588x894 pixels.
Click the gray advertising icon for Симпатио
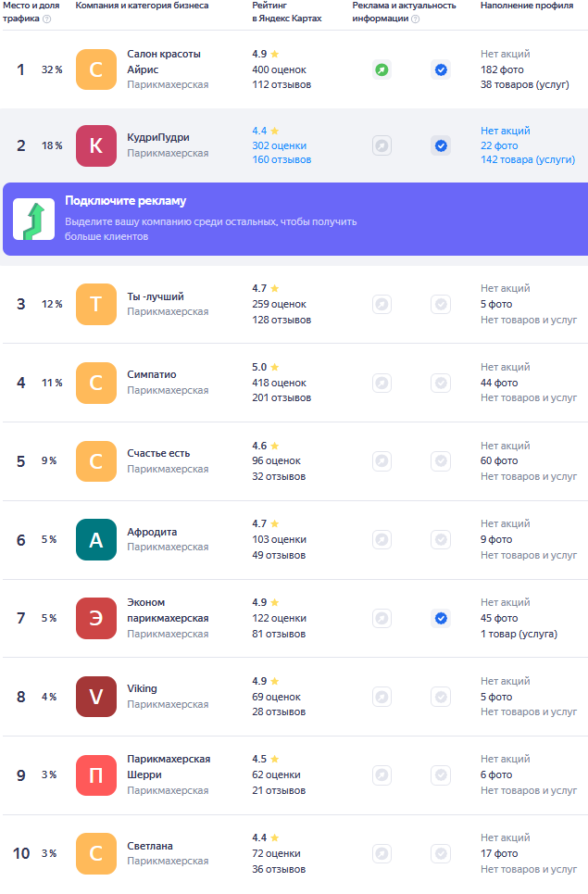tap(382, 383)
